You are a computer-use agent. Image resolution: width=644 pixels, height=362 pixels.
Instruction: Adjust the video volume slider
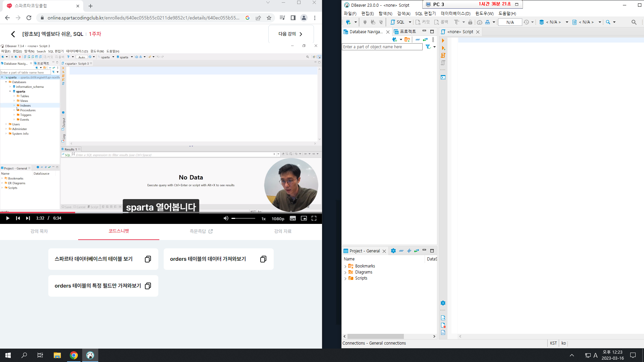coord(243,219)
